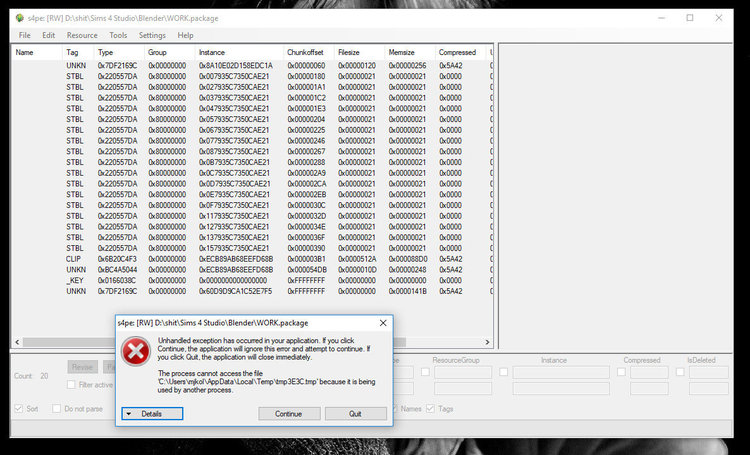Sort by the Name column header
The width and height of the screenshot is (750, 455).
coord(37,52)
